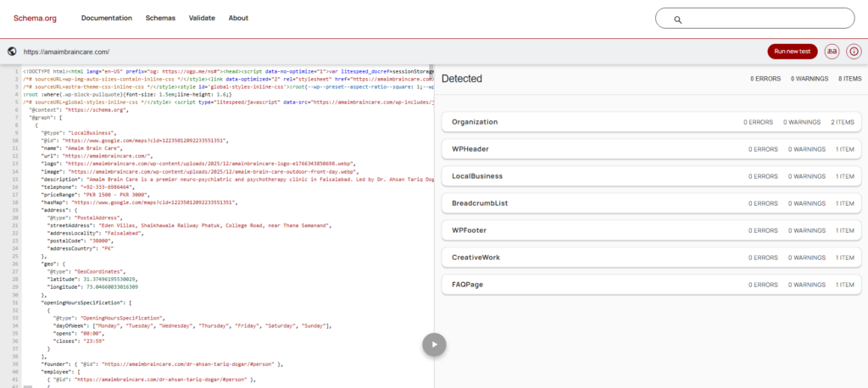Expand the LocalBusiness result card

pos(652,176)
